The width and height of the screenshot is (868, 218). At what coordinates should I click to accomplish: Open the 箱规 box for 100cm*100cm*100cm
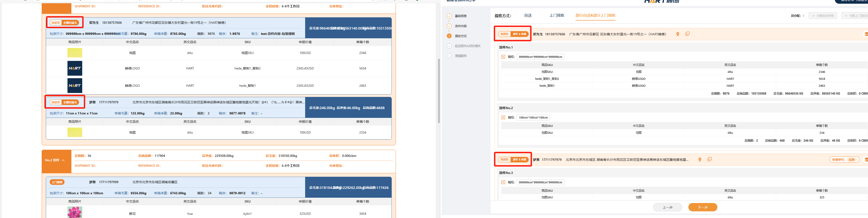533,118
